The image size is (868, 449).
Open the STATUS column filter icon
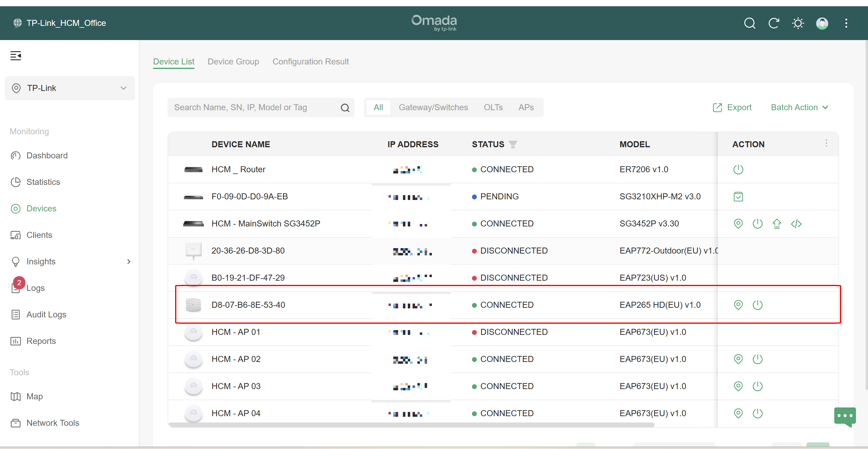pyautogui.click(x=512, y=144)
